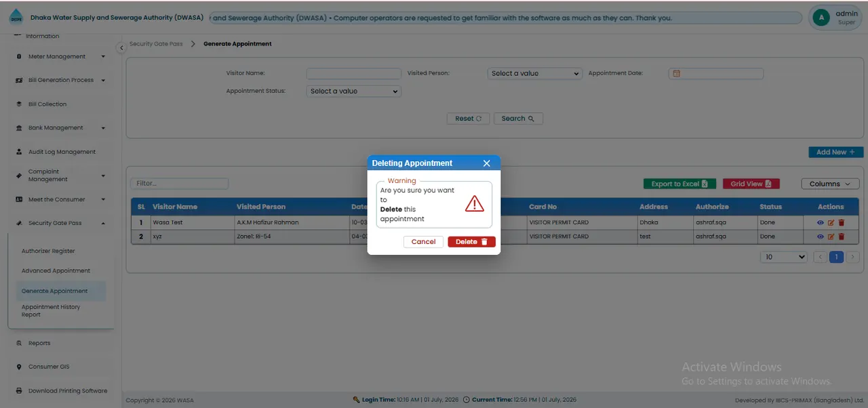Expand Bill Generation Process menu arrow

[103, 80]
